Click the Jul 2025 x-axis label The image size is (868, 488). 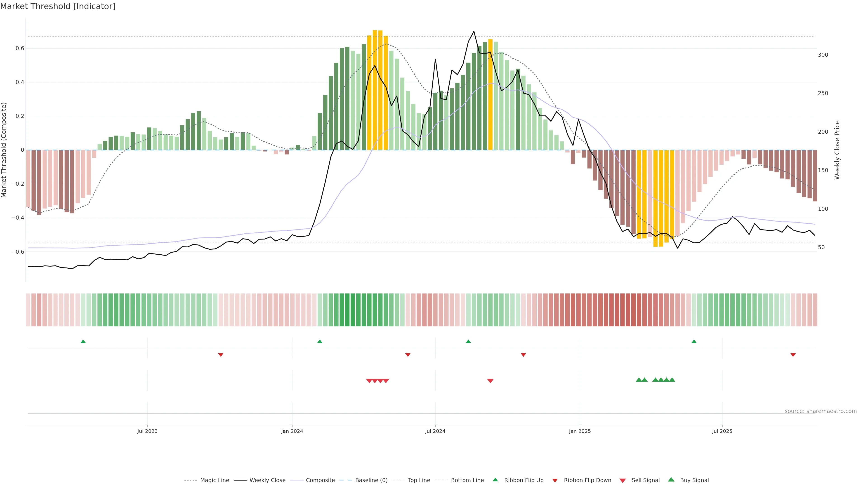(722, 431)
